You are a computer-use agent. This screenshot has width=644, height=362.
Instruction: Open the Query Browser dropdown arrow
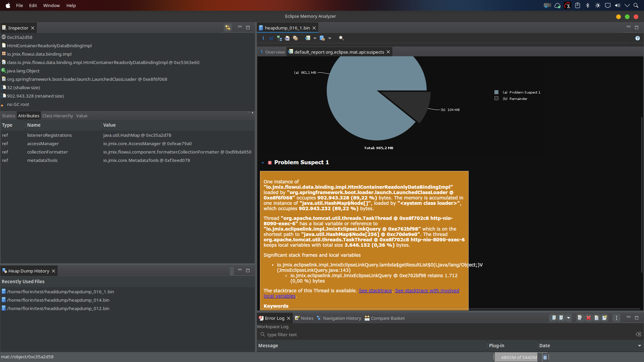click(x=330, y=39)
